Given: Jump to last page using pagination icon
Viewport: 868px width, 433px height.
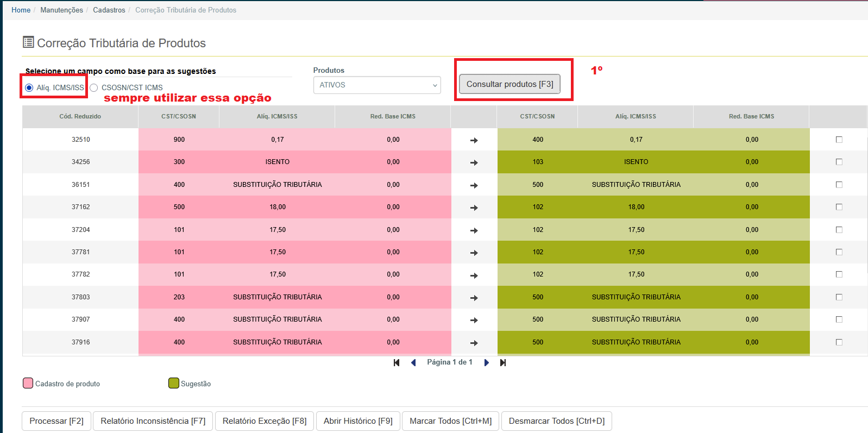Looking at the screenshot, I should pyautogui.click(x=503, y=362).
